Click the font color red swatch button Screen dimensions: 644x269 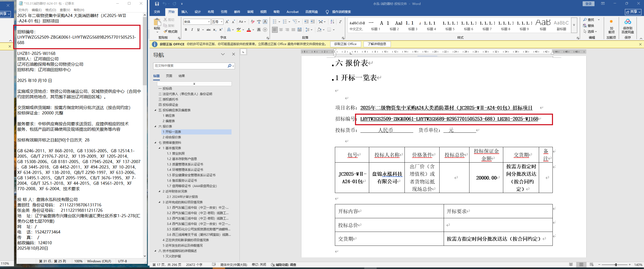tap(249, 30)
